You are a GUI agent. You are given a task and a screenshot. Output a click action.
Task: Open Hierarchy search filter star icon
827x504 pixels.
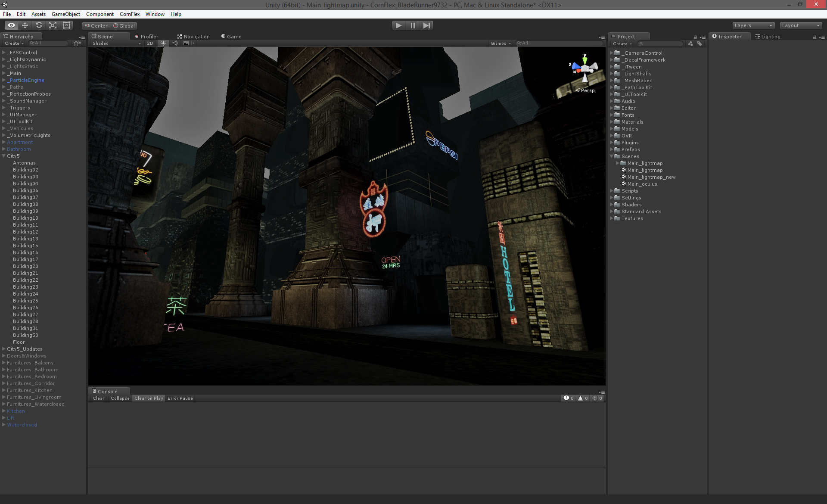click(77, 43)
